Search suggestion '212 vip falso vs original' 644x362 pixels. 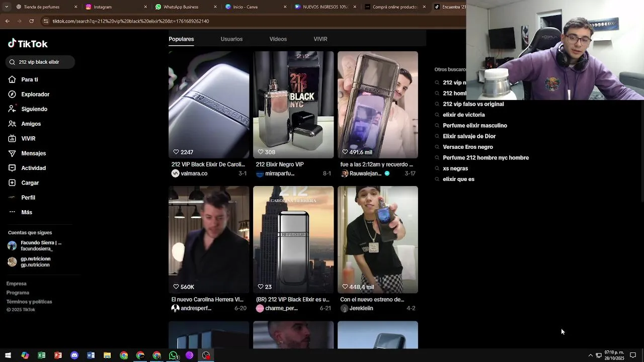coord(473,104)
